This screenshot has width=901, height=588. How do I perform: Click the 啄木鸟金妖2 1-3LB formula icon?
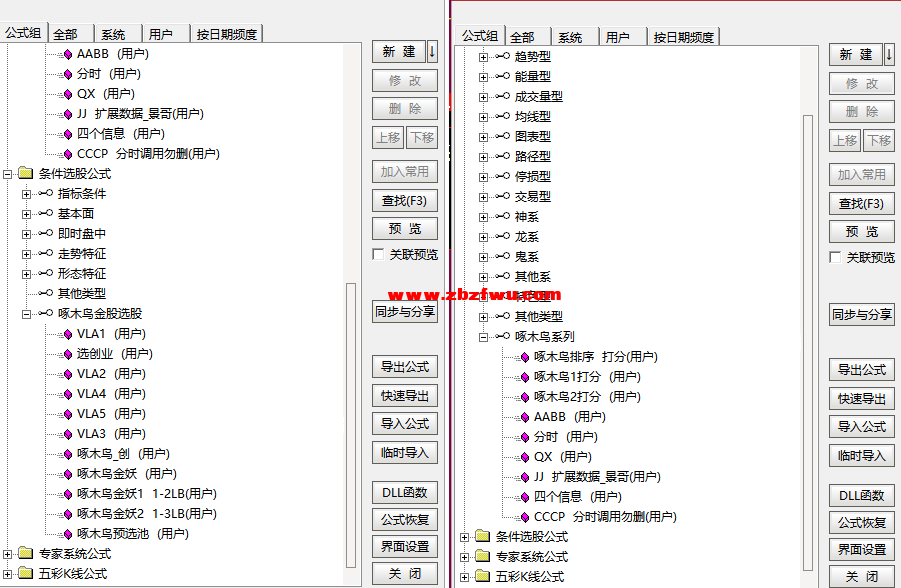[68, 514]
